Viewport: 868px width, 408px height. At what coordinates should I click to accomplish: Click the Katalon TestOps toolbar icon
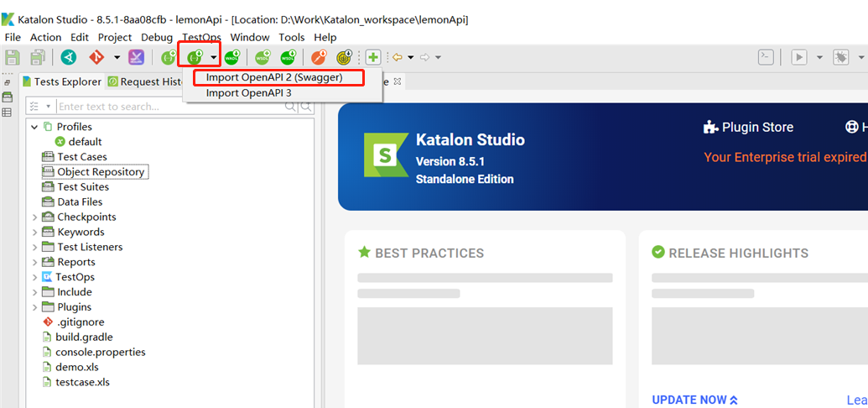69,57
